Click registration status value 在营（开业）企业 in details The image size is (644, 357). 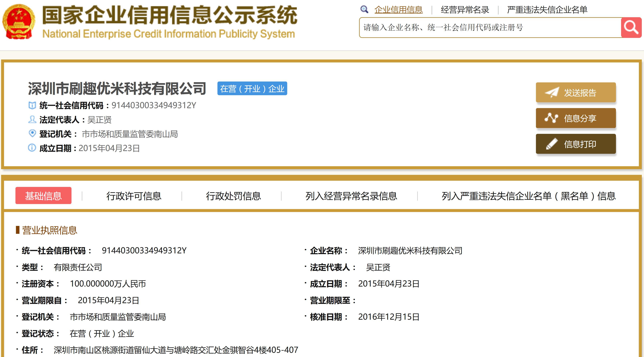click(x=102, y=334)
